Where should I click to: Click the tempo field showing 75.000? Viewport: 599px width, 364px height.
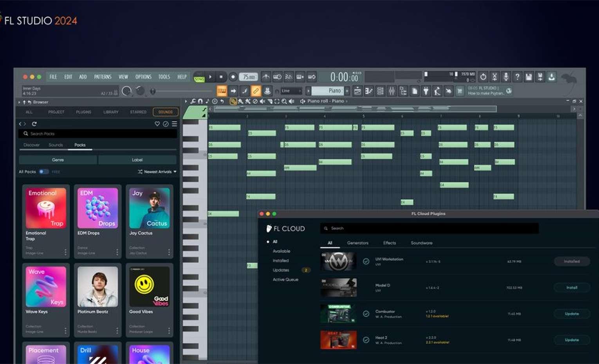(x=249, y=77)
